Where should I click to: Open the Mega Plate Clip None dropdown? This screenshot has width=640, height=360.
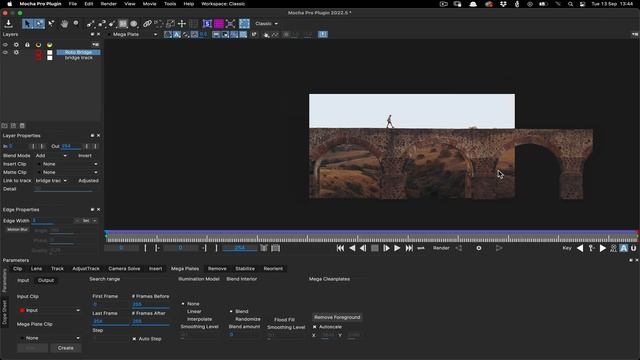(x=49, y=338)
